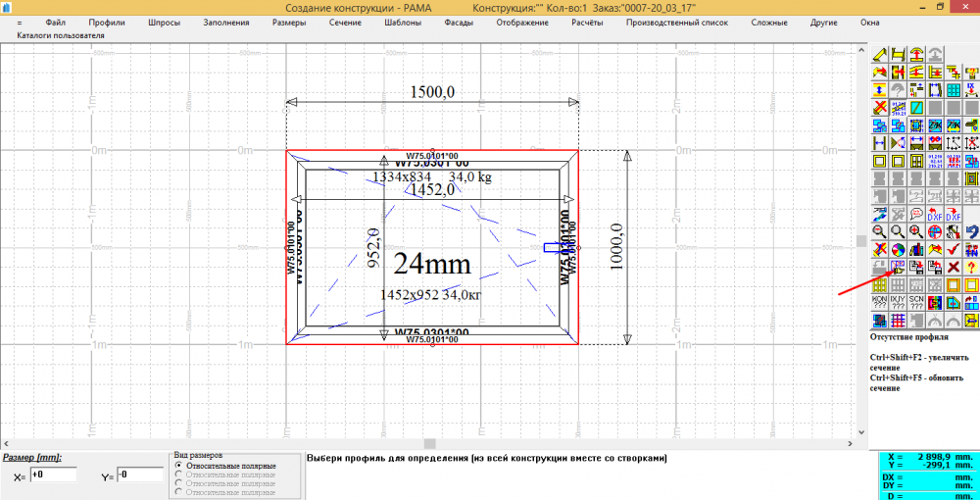Click the yellow three-section window grid icon
980x500 pixels.
click(879, 285)
